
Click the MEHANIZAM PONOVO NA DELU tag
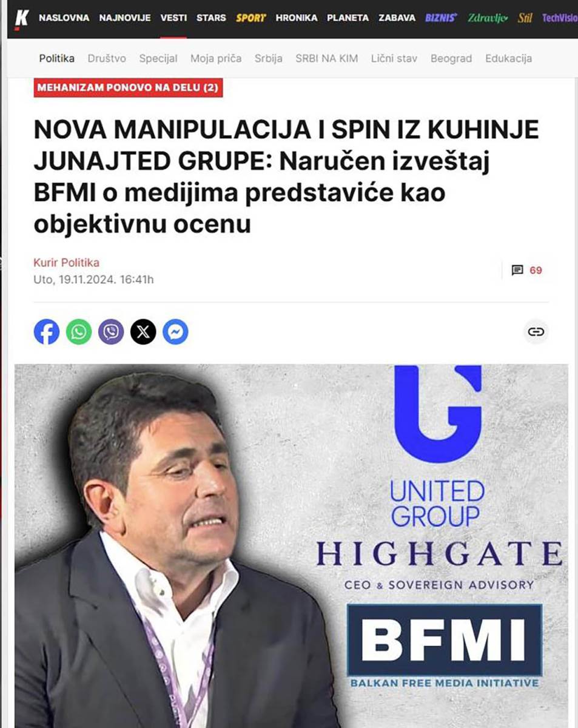pos(128,88)
